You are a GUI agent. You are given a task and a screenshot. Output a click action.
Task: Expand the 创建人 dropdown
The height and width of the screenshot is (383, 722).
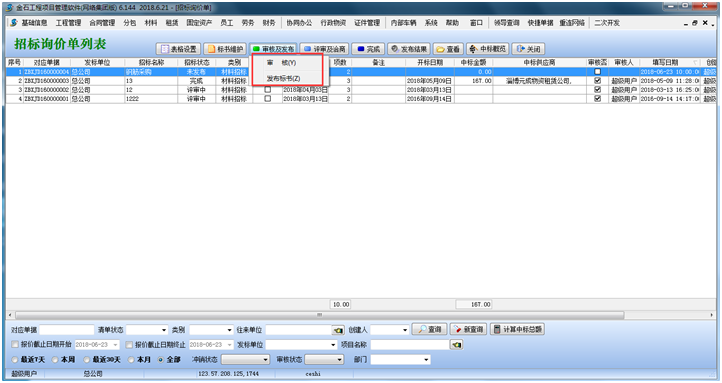coord(405,330)
